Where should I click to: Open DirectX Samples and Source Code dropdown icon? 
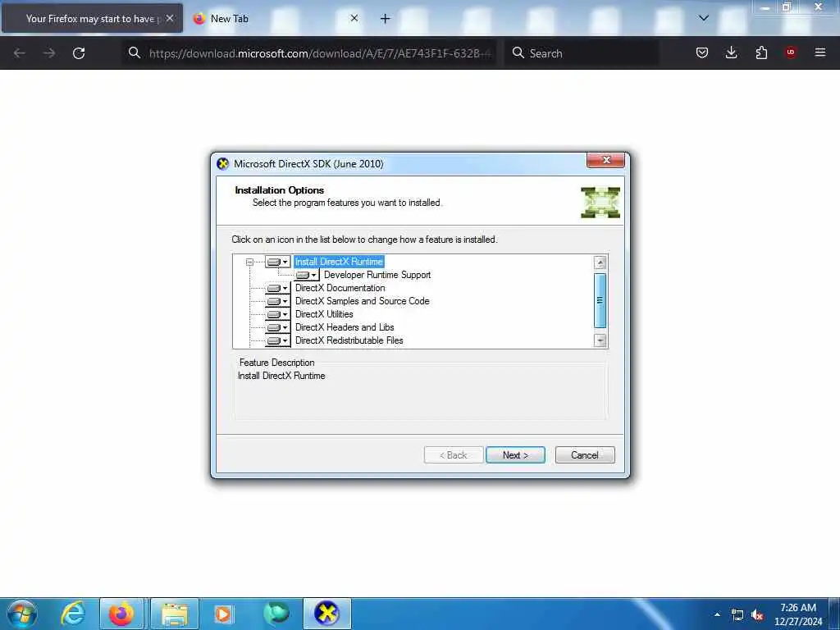point(277,301)
